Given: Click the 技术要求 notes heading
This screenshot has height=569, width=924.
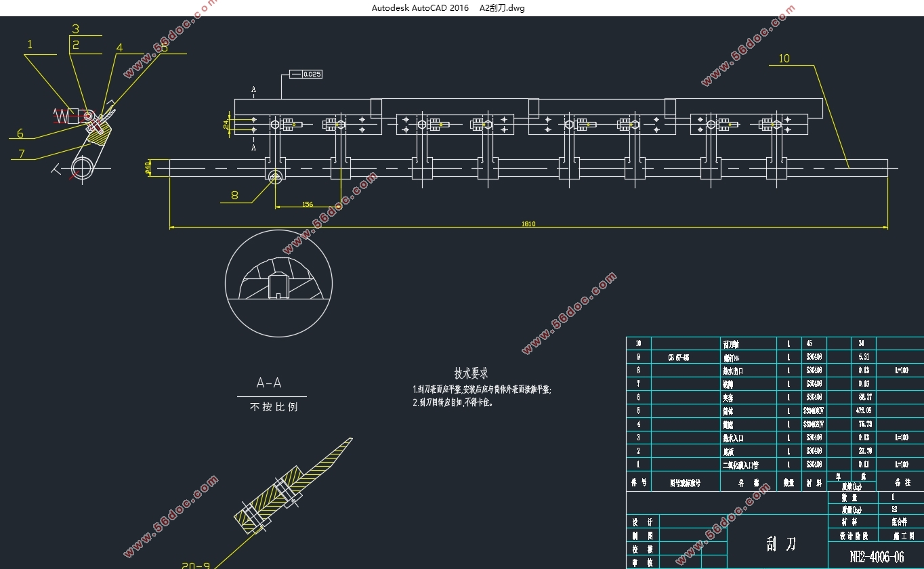Looking at the screenshot, I should (x=471, y=373).
